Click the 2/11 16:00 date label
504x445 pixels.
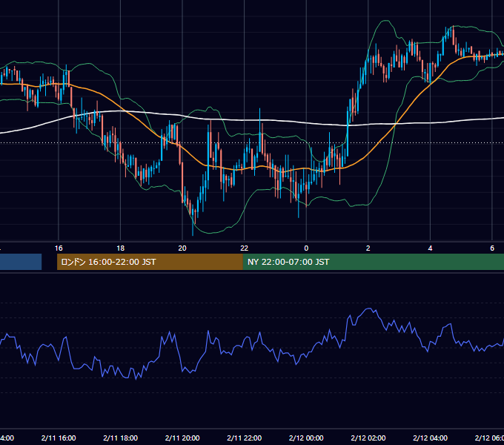pyautogui.click(x=59, y=438)
